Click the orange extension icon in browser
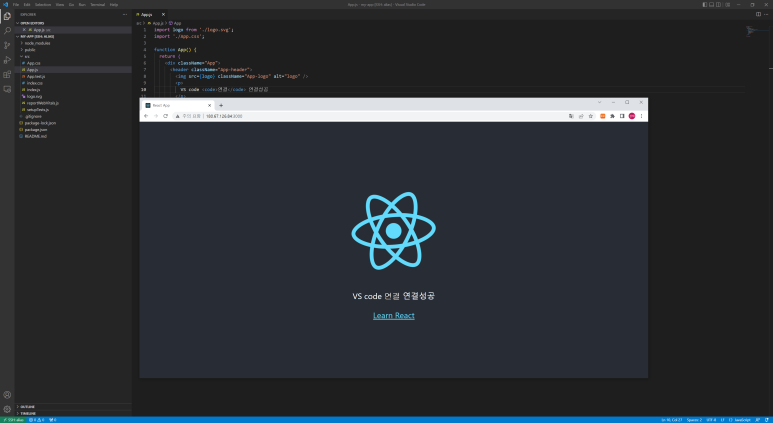Viewport: 773px width, 423px height. pyautogui.click(x=602, y=116)
